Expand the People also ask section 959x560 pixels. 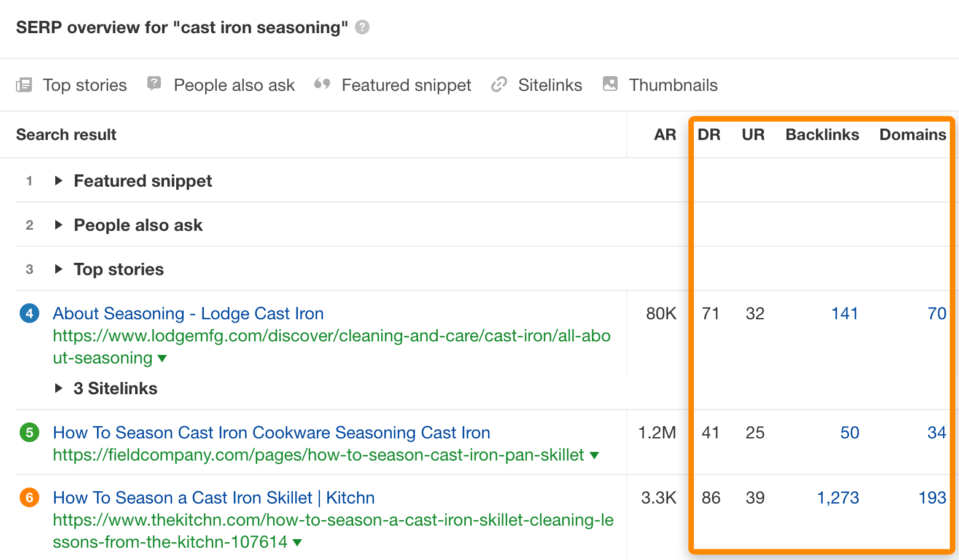click(59, 225)
